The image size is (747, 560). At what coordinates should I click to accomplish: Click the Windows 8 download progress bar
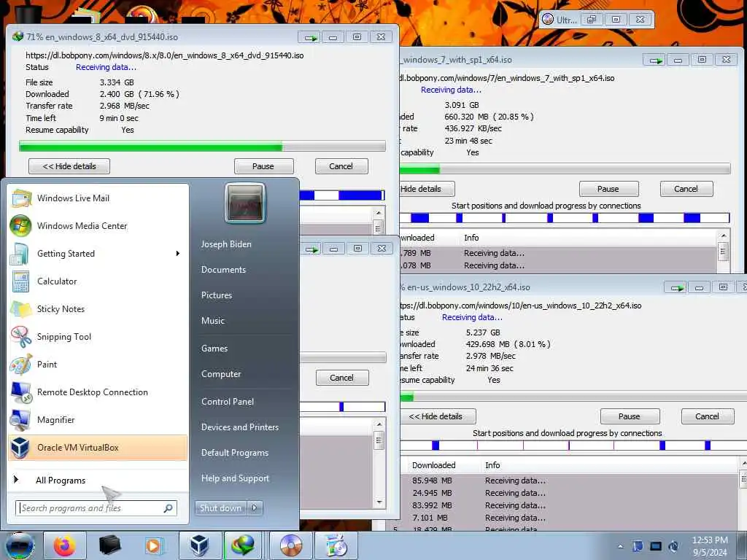(202, 146)
